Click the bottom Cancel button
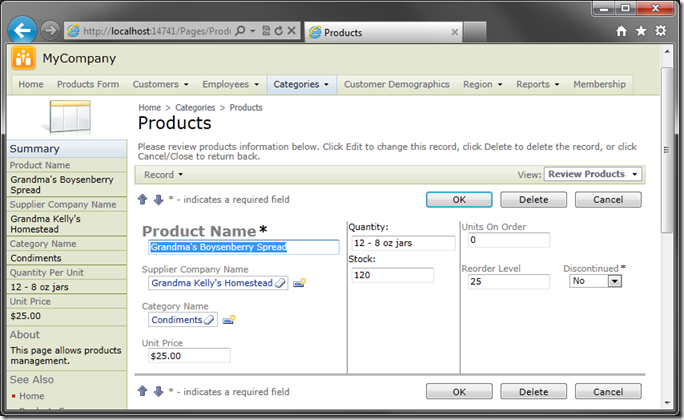This screenshot has width=684, height=420. (608, 392)
